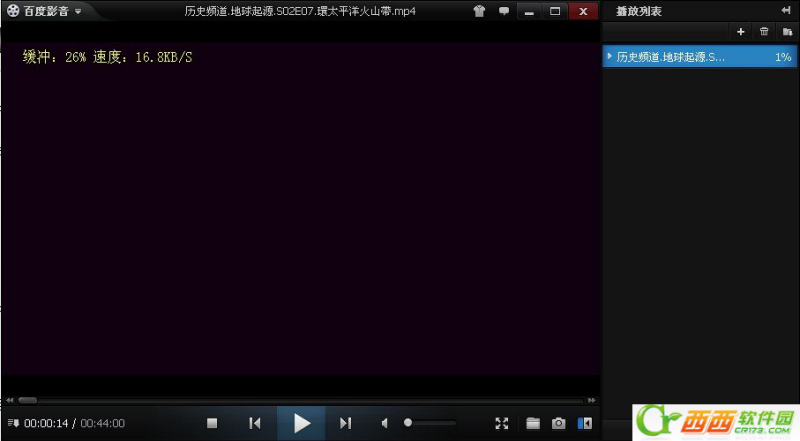The height and width of the screenshot is (441, 800).
Task: Open playlist folder options icon
Action: (x=787, y=32)
